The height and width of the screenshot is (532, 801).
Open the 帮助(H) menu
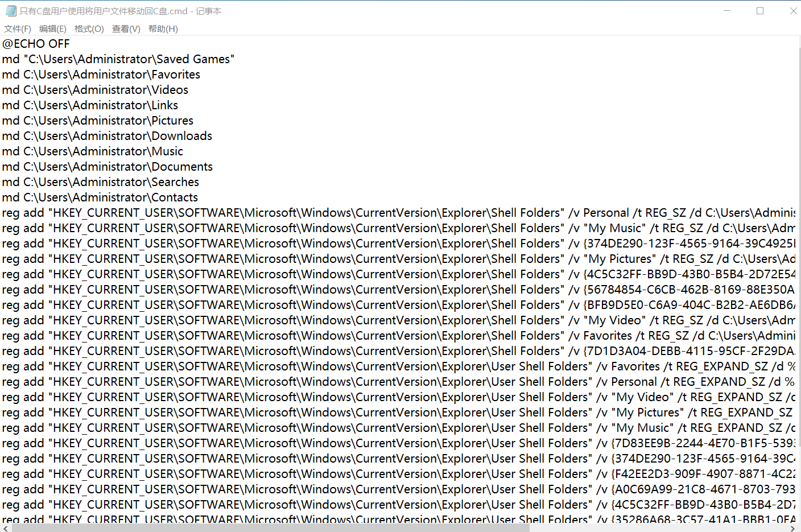click(x=163, y=29)
